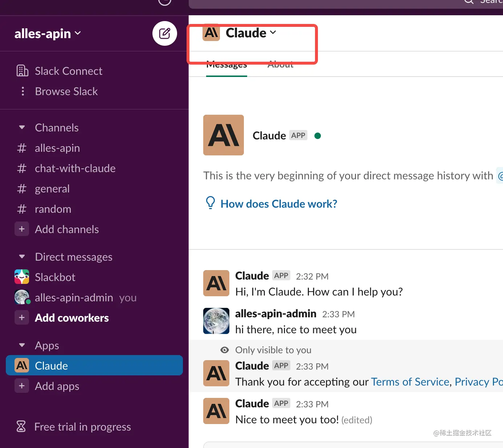Click Claude sender name on 2:32 PM message
Viewport: 503px width, 448px height.
(x=252, y=276)
